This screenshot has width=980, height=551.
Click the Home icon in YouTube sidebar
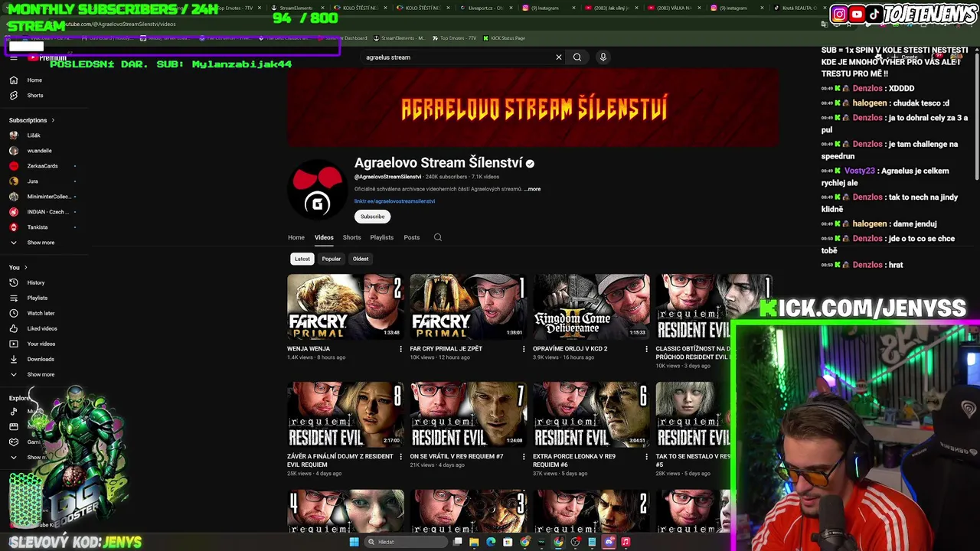tap(13, 80)
